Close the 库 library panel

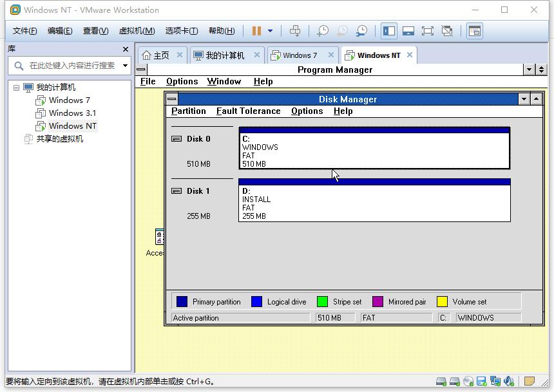[126, 49]
